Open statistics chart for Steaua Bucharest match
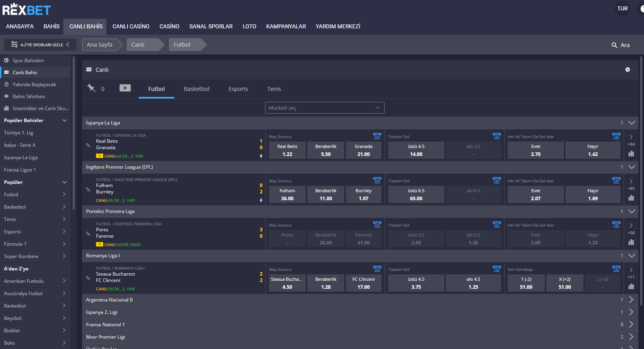The image size is (644, 349). pyautogui.click(x=631, y=286)
